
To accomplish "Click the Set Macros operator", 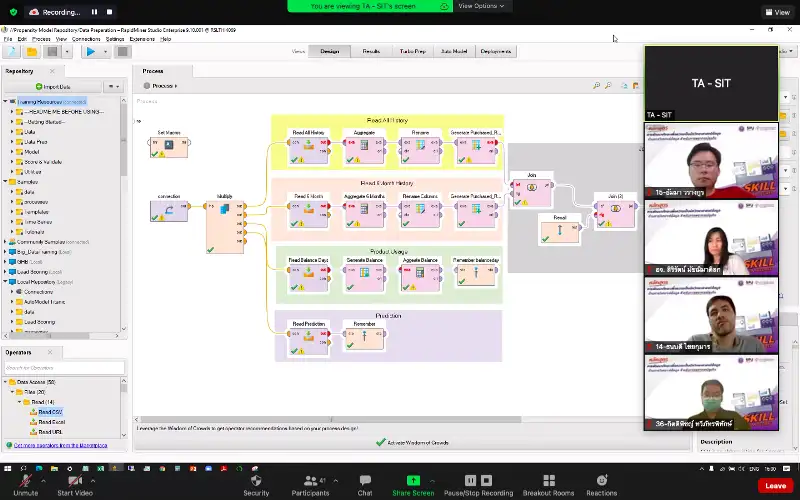I will [x=168, y=146].
